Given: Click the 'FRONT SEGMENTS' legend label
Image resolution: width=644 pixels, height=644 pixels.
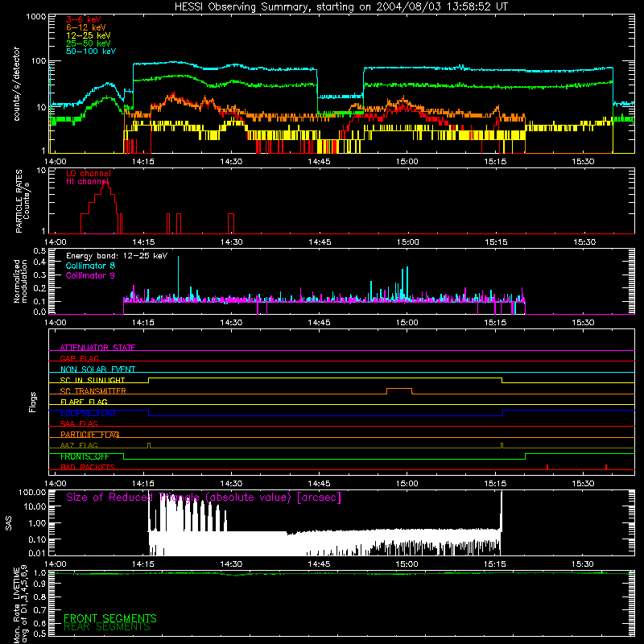Looking at the screenshot, I should pyautogui.click(x=110, y=618).
